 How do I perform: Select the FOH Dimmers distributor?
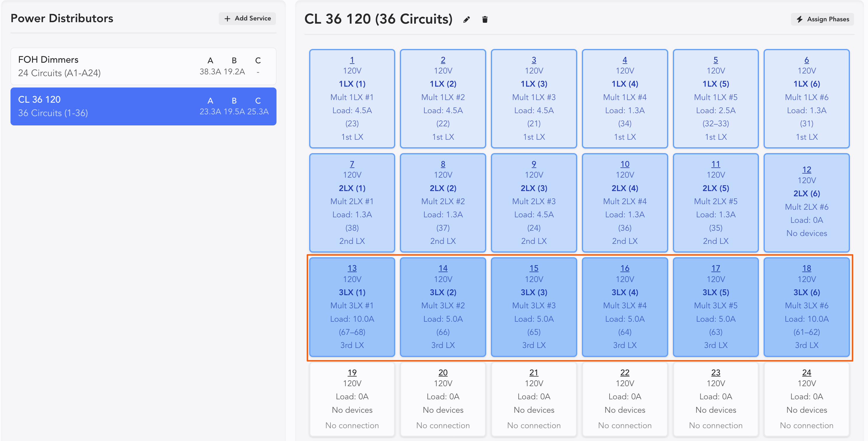click(x=143, y=66)
